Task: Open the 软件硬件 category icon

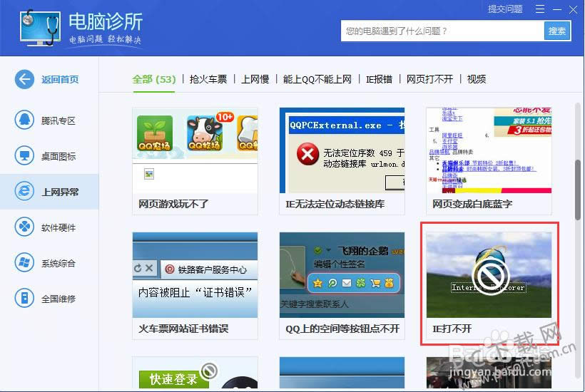Action: tap(25, 227)
